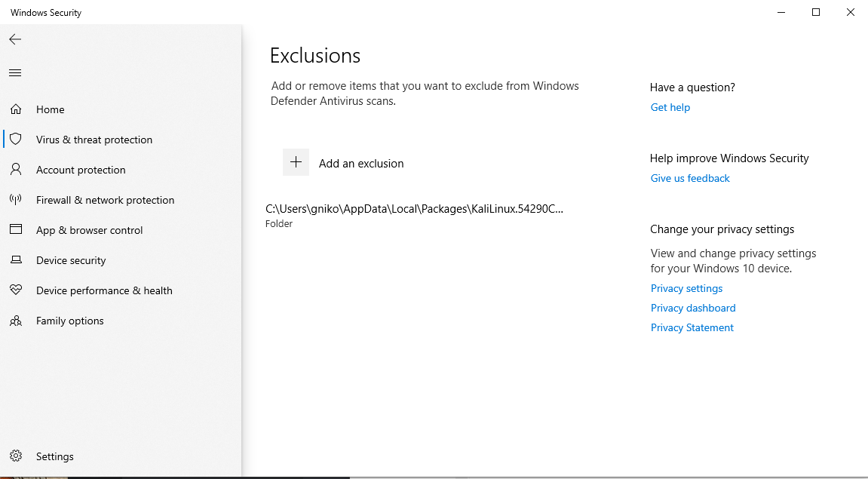Screen dimensions: 868x479
Task: Click the Device security laptop icon
Action: click(x=16, y=259)
